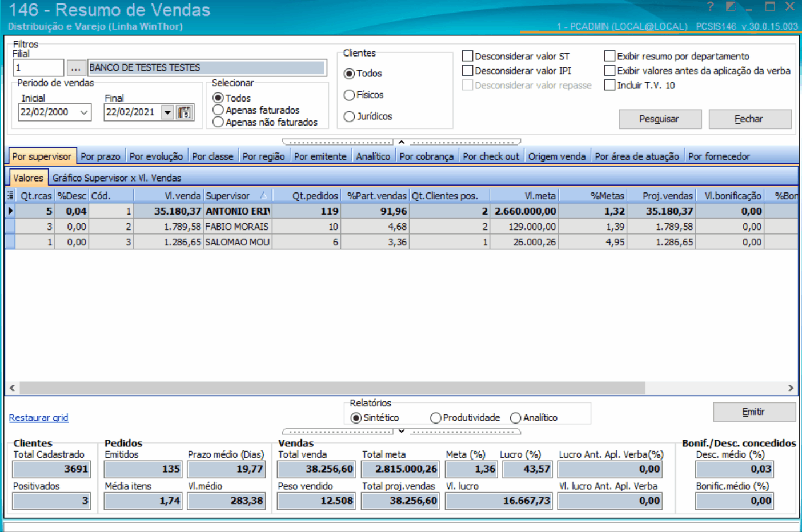Switch to the Por região tab
802x532 pixels.
tap(263, 156)
